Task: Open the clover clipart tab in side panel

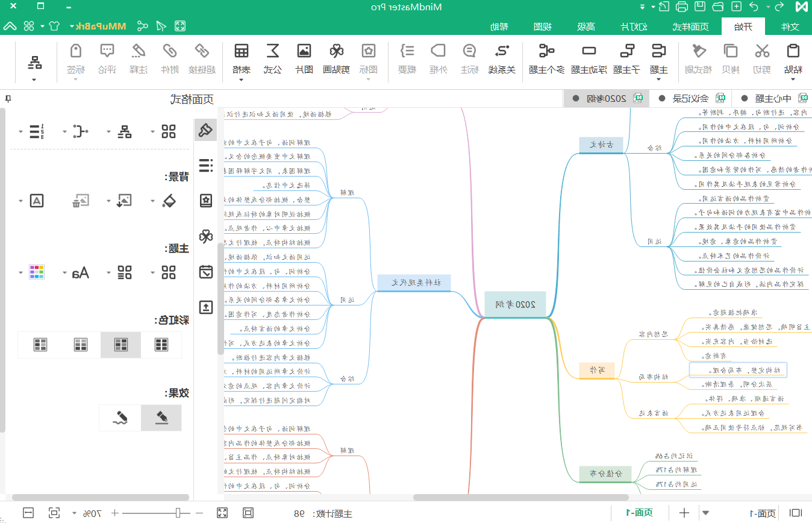Action: (x=206, y=236)
